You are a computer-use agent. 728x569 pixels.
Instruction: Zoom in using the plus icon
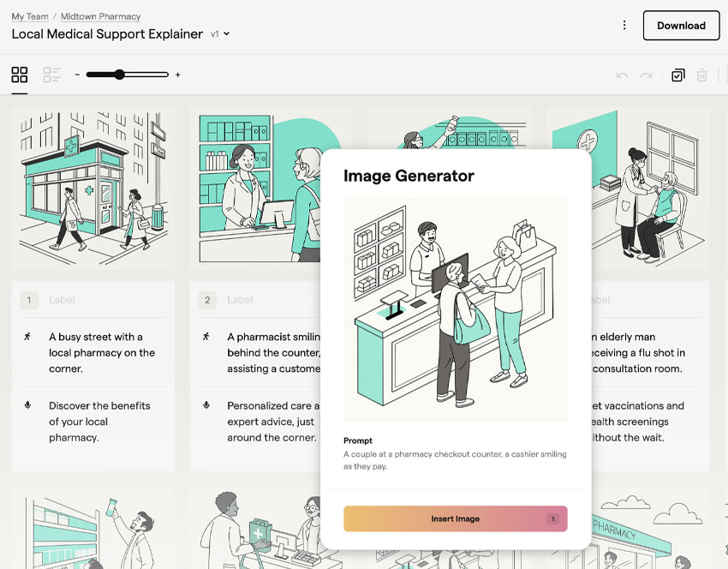pos(177,75)
